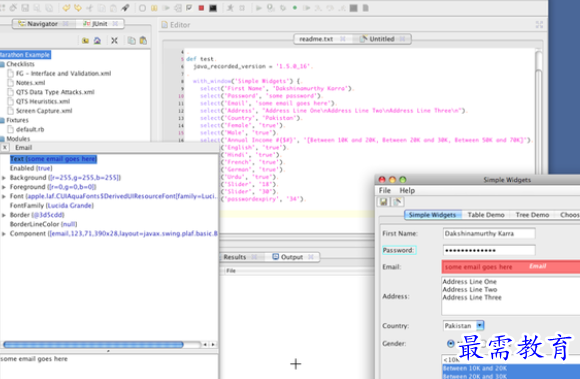The width and height of the screenshot is (580, 379).
Task: Expand the Font property row
Action: click(4, 196)
